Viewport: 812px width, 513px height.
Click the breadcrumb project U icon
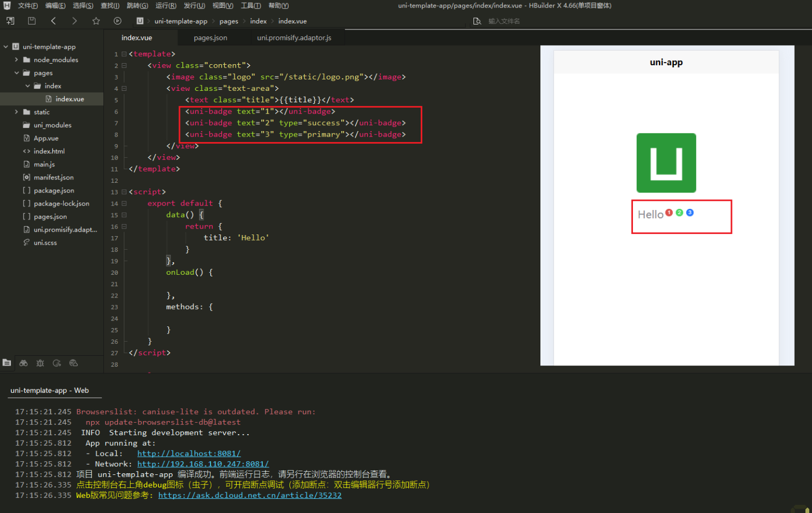tap(140, 21)
